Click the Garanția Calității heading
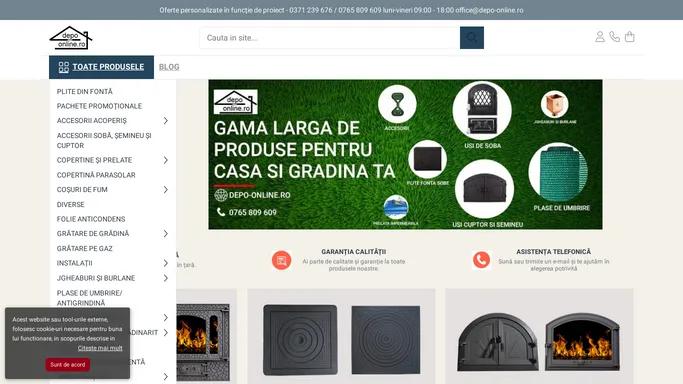The image size is (683, 384). click(x=353, y=252)
